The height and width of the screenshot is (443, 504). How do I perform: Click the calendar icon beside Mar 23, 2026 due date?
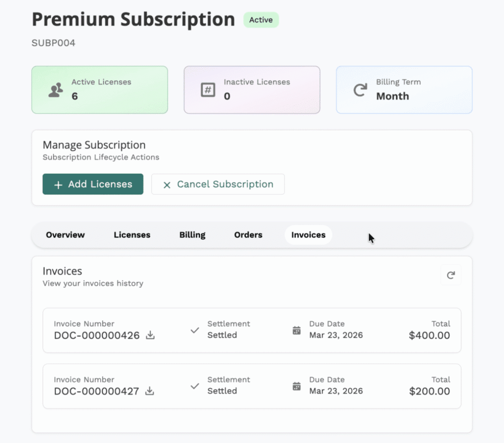point(296,330)
